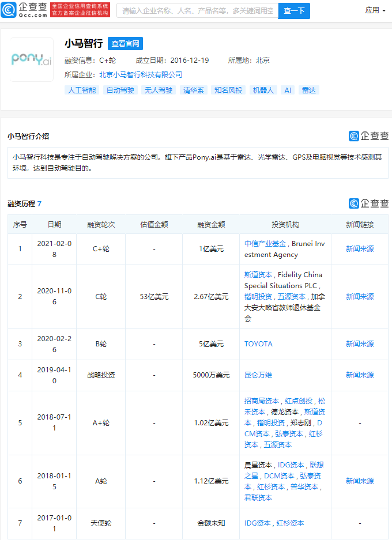The width and height of the screenshot is (392, 540).
Task: Open 新闻来源 link for A轮 row
Action: (x=360, y=481)
